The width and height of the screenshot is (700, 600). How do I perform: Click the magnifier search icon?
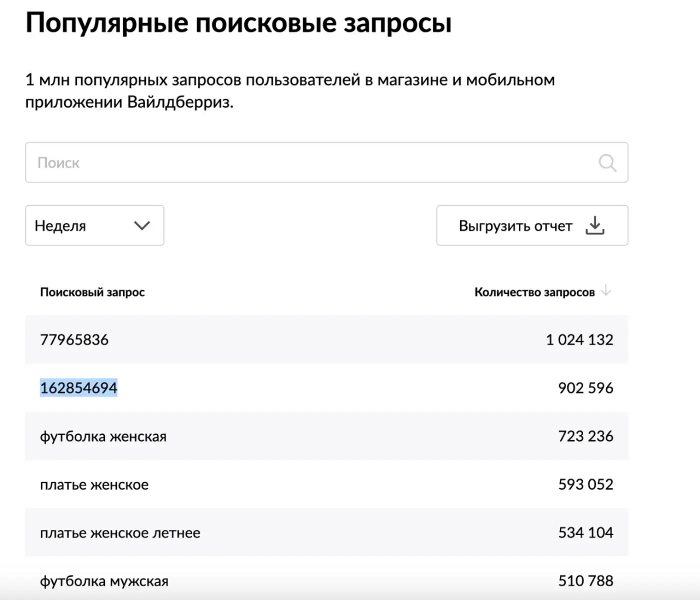tap(607, 162)
